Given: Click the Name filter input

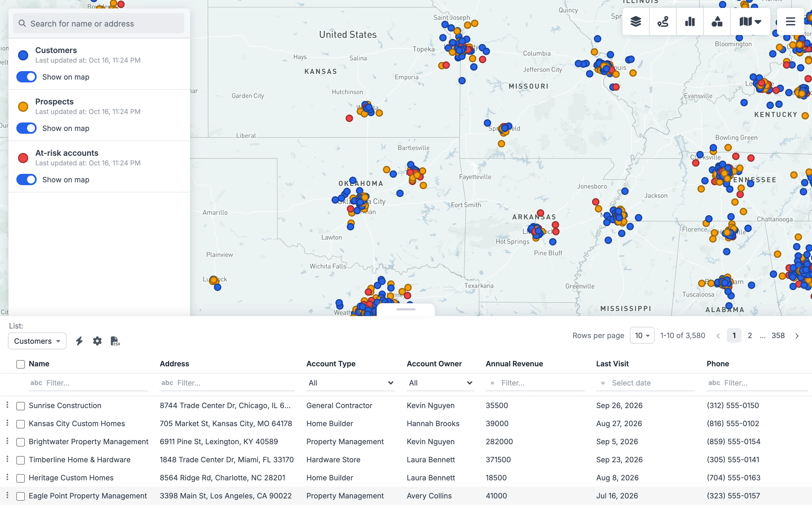Looking at the screenshot, I should [89, 383].
